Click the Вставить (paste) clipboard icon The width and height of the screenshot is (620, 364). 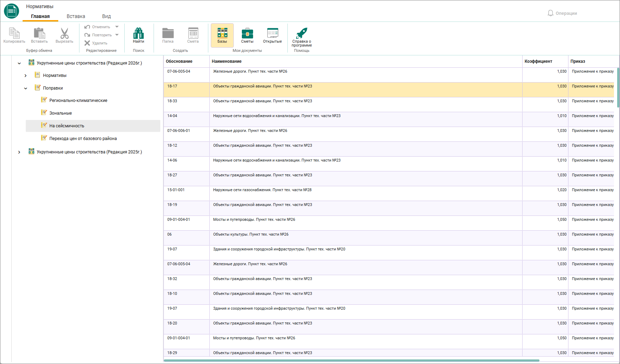[x=39, y=33]
